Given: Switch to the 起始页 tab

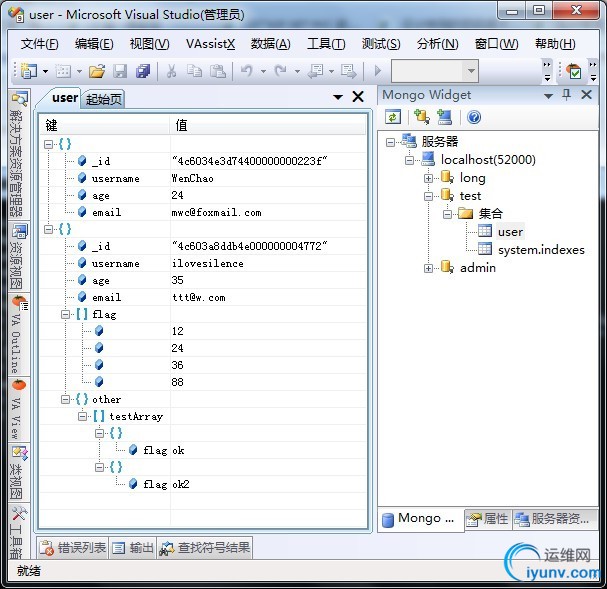Looking at the screenshot, I should pos(104,99).
